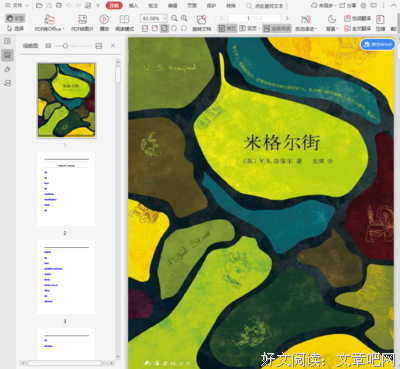Open annotations pen icon in sidebar
The height and width of the screenshot is (369, 400).
coord(7,69)
